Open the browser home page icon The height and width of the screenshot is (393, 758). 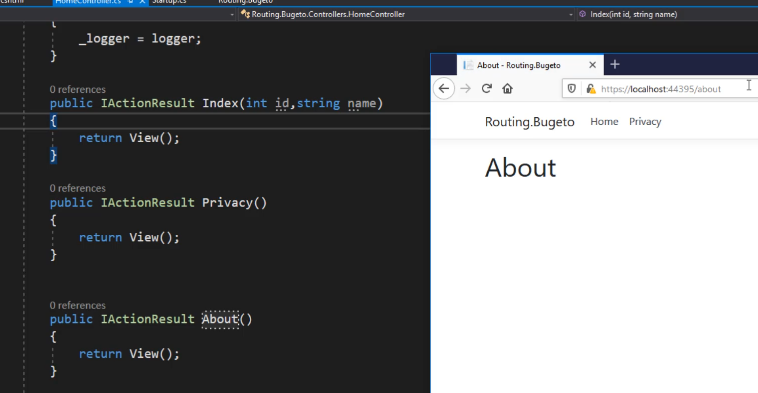pos(507,88)
